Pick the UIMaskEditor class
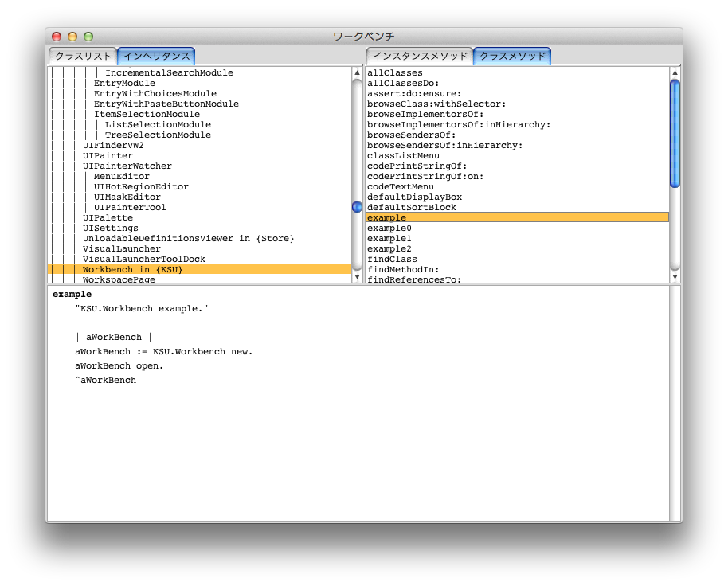Viewport: 728px width, 586px height. 127,197
